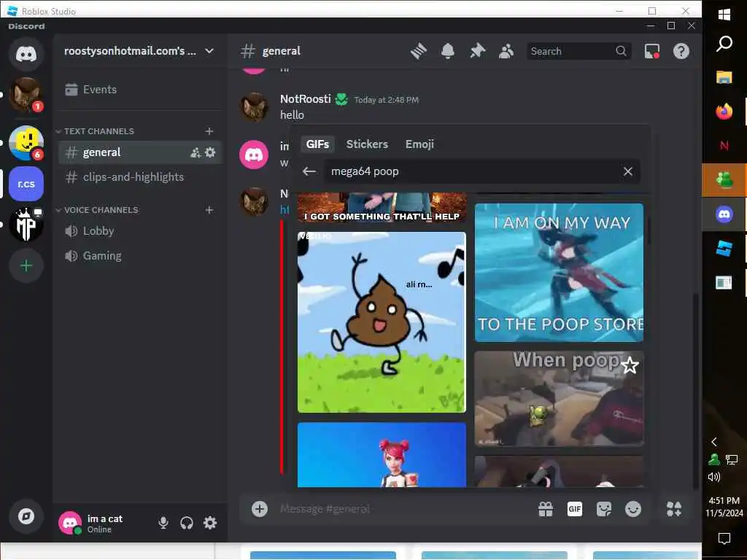
Task: Go back from GIF search results arrow
Action: coord(309,171)
